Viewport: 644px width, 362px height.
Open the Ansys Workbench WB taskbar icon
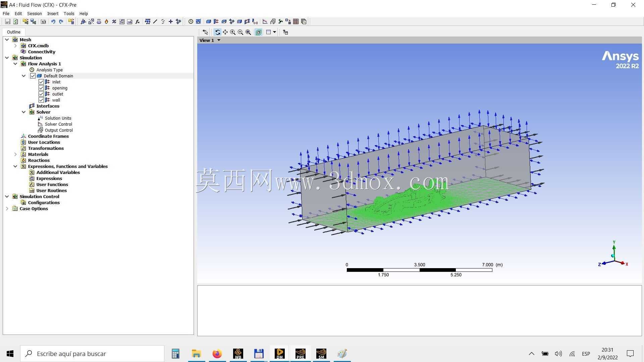tap(238, 354)
